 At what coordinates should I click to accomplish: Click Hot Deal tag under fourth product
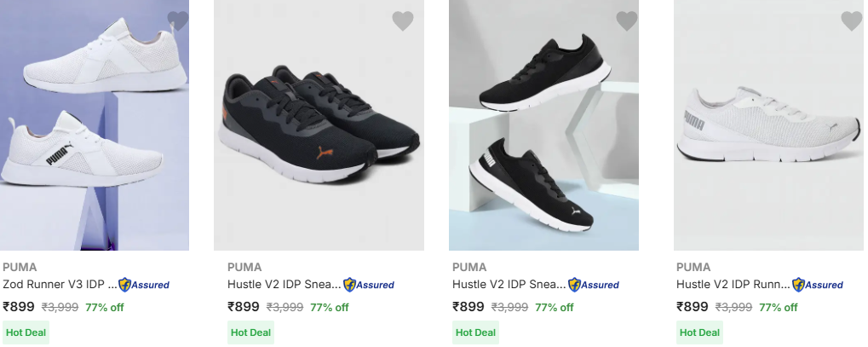pyautogui.click(x=698, y=332)
